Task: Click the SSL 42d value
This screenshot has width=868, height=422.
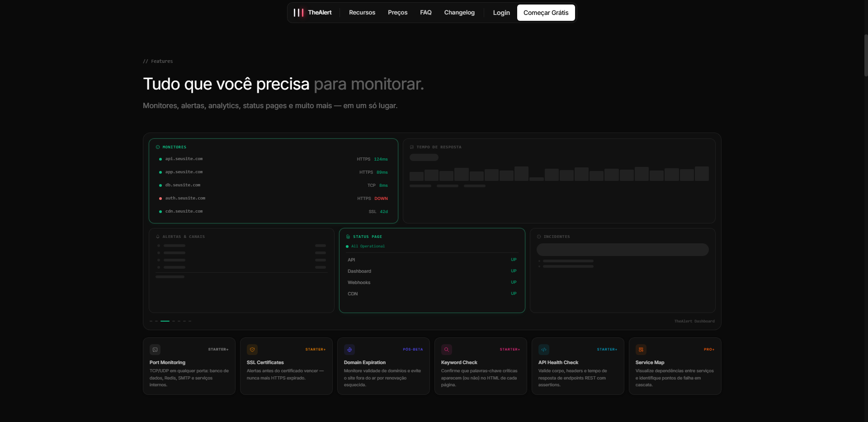Action: (383, 212)
